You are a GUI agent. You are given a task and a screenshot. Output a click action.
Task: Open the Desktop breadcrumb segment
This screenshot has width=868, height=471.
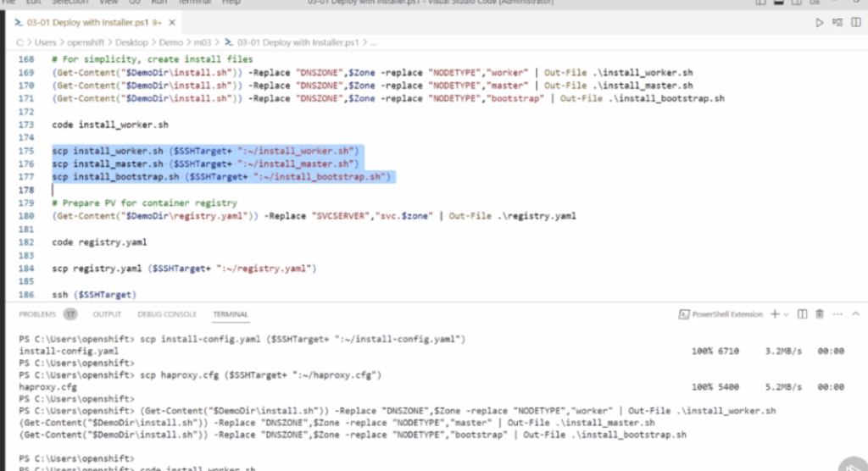pyautogui.click(x=131, y=42)
